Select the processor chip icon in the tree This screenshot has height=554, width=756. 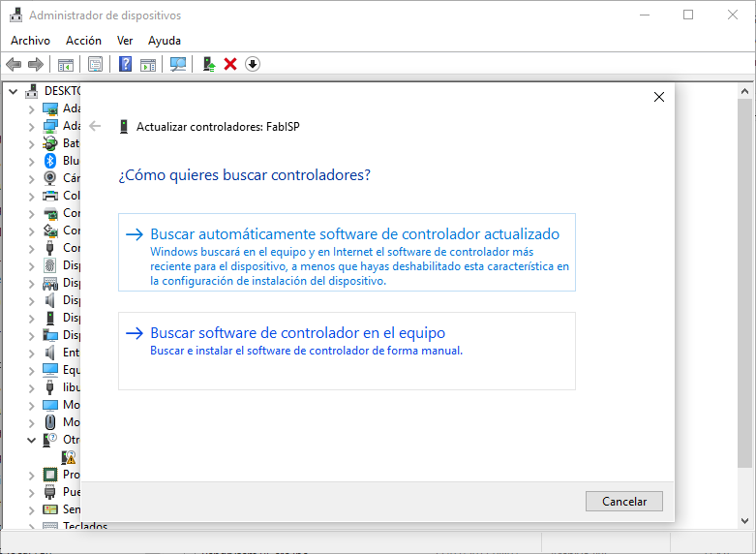50,475
